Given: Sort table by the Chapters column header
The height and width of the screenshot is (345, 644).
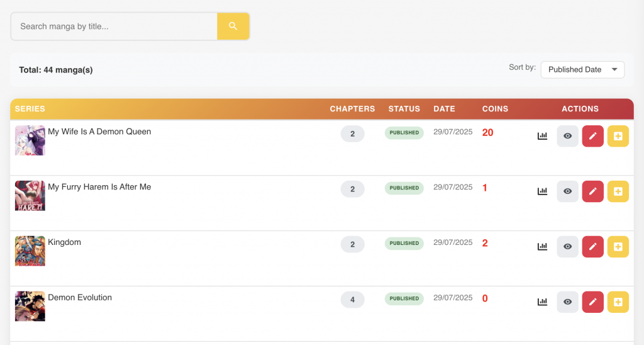Looking at the screenshot, I should tap(352, 109).
